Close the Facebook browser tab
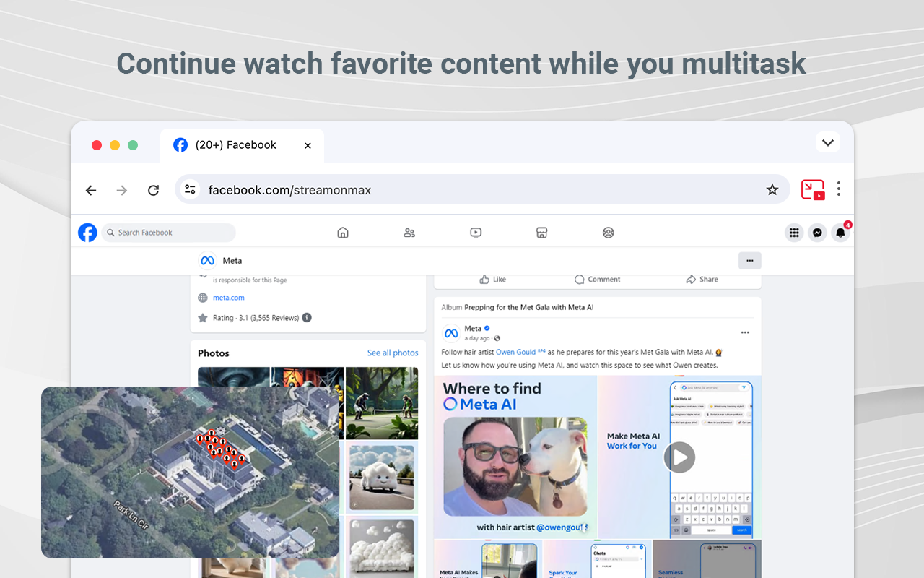924x578 pixels. [308, 145]
